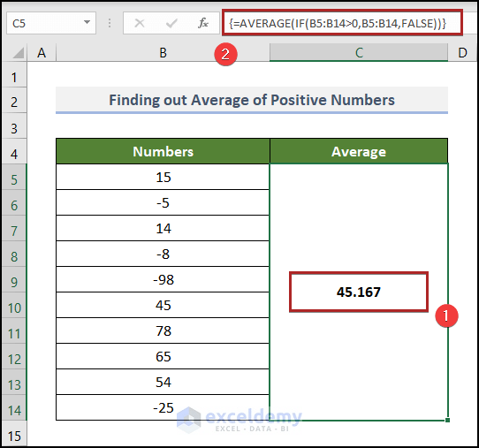Open the Insert Function fx dialog
The width and height of the screenshot is (479, 448).
pyautogui.click(x=203, y=23)
